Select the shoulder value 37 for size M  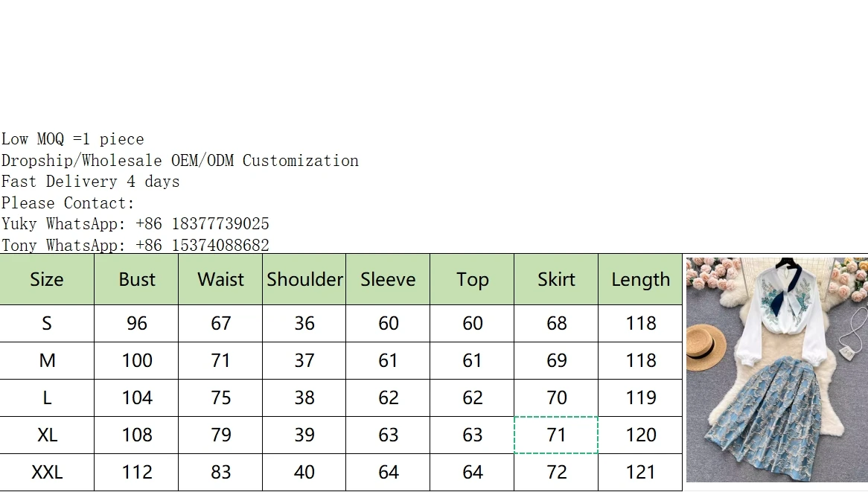pos(304,360)
